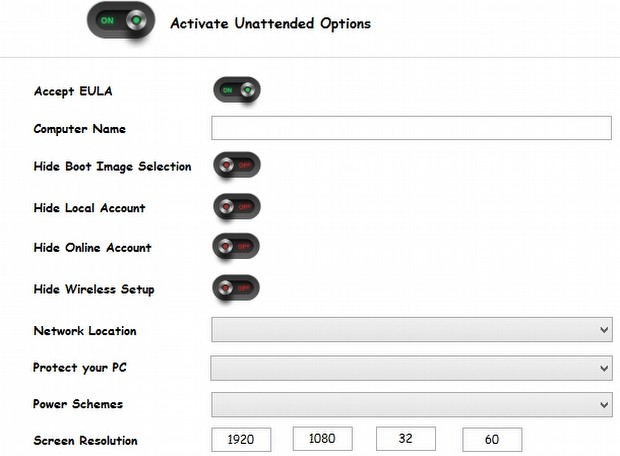Toggle the Activate Unattended Options switch
This screenshot has width=620, height=456.
coord(120,23)
